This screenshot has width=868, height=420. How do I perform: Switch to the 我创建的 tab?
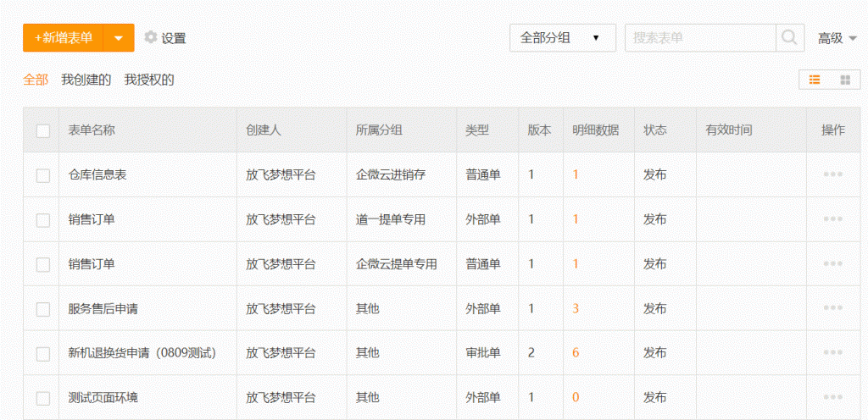point(86,80)
